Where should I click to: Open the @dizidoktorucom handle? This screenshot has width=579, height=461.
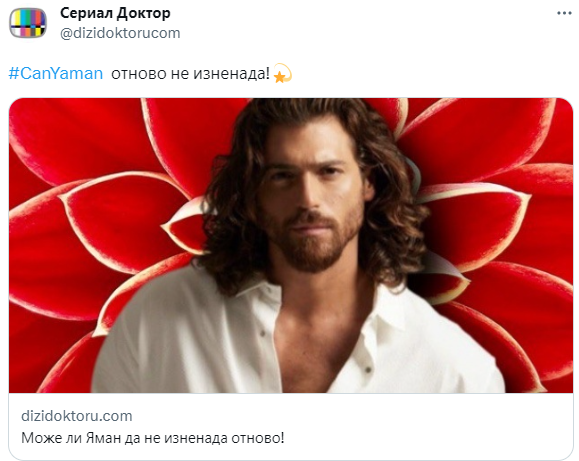[120, 33]
